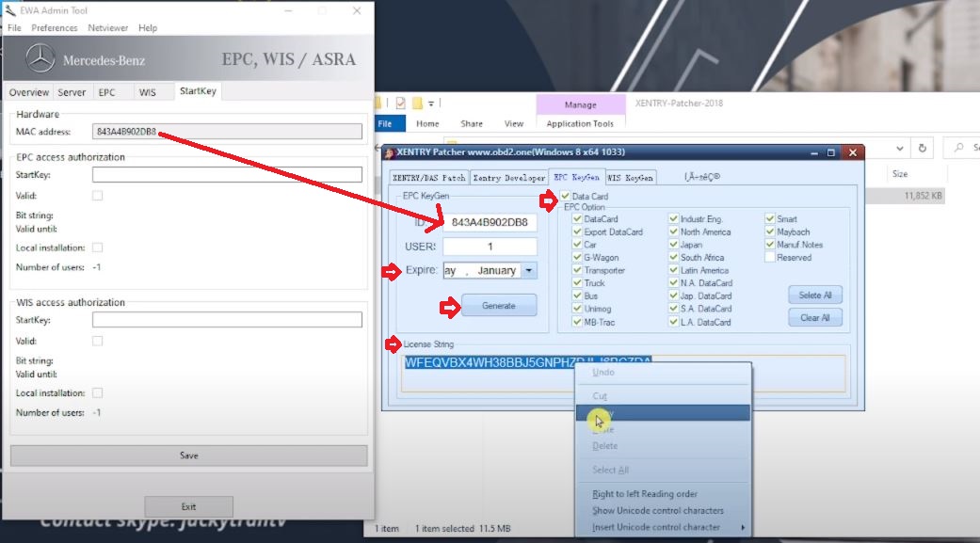Open the Xentry Developer tab

pyautogui.click(x=508, y=178)
